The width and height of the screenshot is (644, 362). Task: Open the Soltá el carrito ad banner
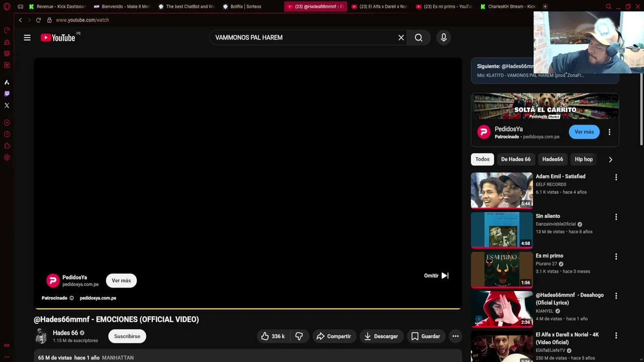[545, 106]
